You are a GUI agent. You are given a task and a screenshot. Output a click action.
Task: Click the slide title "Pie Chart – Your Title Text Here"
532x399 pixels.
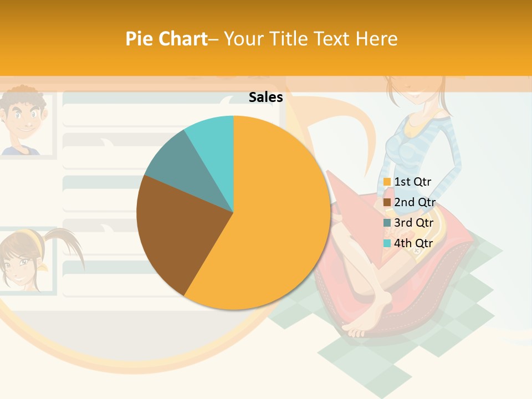coord(261,39)
